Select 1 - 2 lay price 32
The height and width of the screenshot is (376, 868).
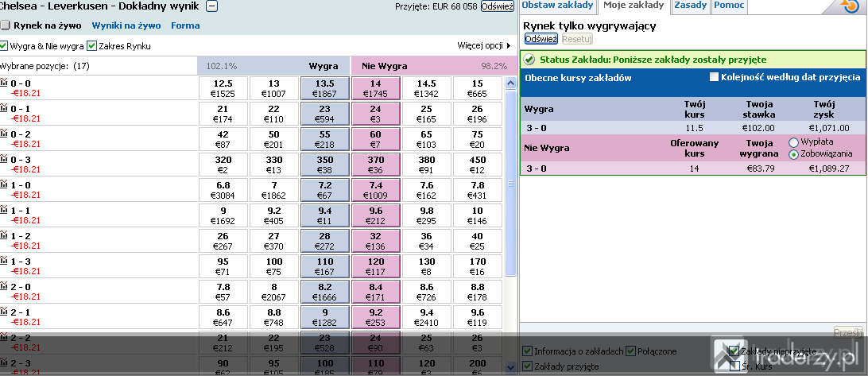(375, 242)
